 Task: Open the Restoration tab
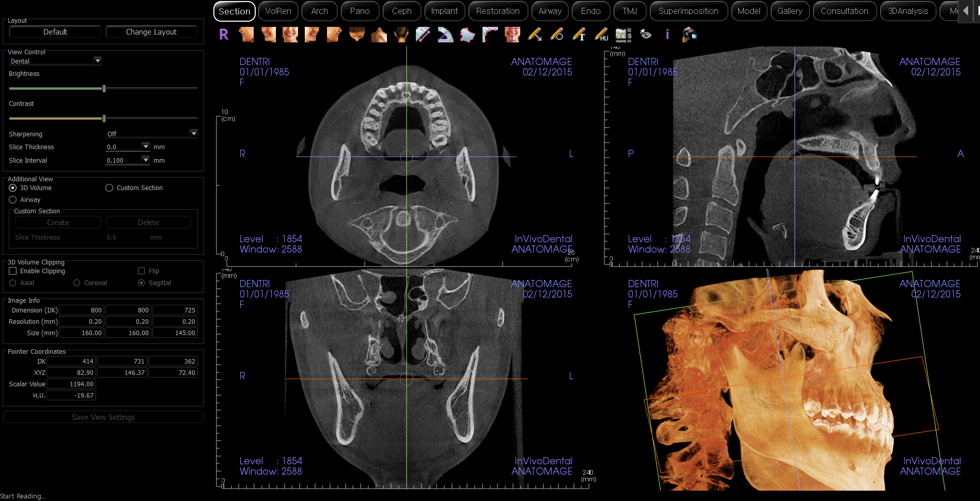click(x=497, y=11)
